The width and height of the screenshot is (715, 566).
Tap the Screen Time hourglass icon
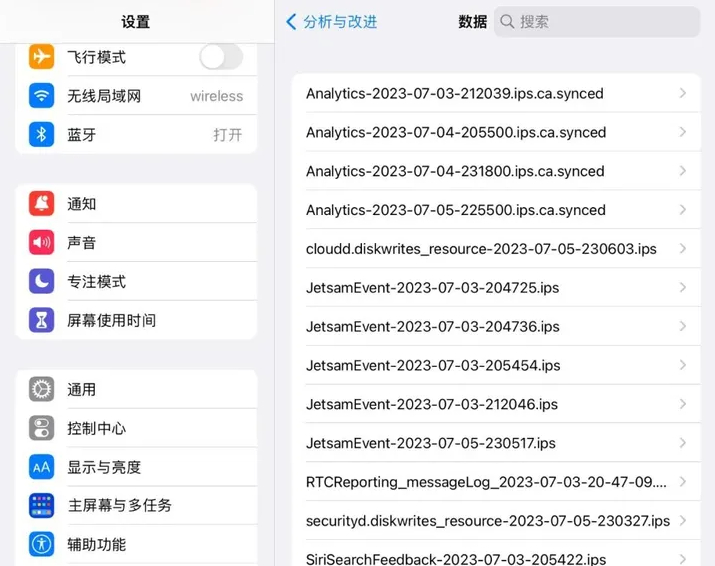point(41,320)
